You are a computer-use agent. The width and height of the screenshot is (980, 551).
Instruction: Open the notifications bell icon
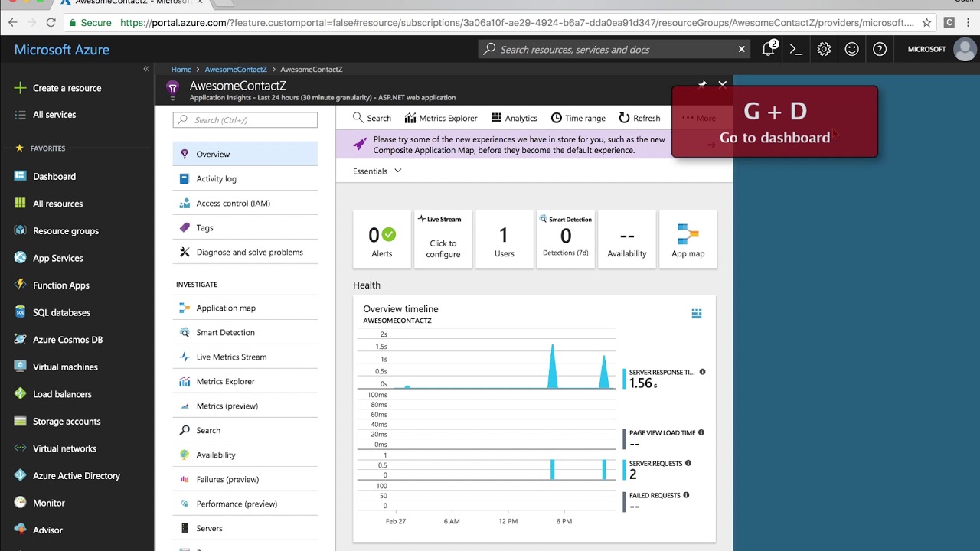(x=768, y=49)
